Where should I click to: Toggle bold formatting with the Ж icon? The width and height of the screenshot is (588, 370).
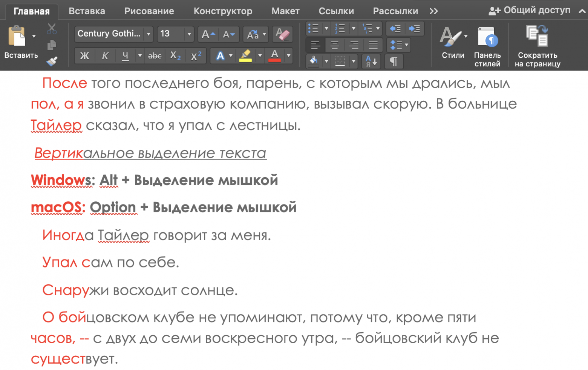coord(84,56)
